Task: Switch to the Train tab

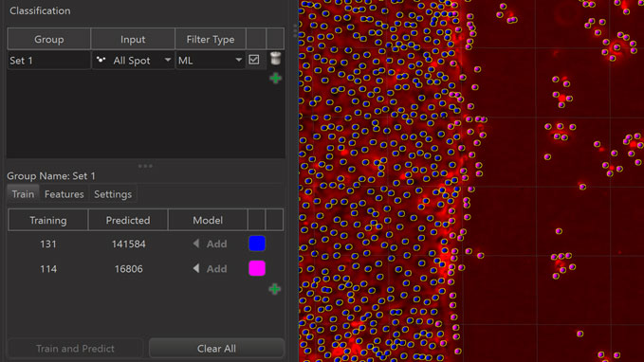Action: coord(23,193)
